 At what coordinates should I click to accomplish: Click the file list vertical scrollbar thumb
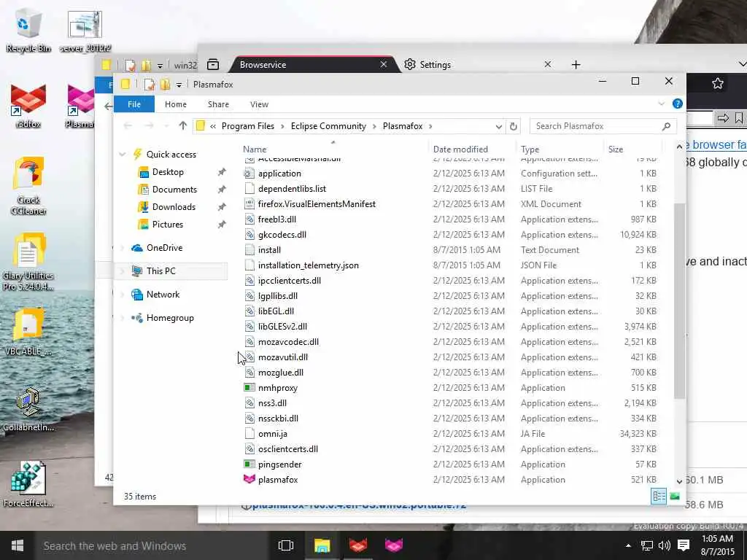[679, 300]
